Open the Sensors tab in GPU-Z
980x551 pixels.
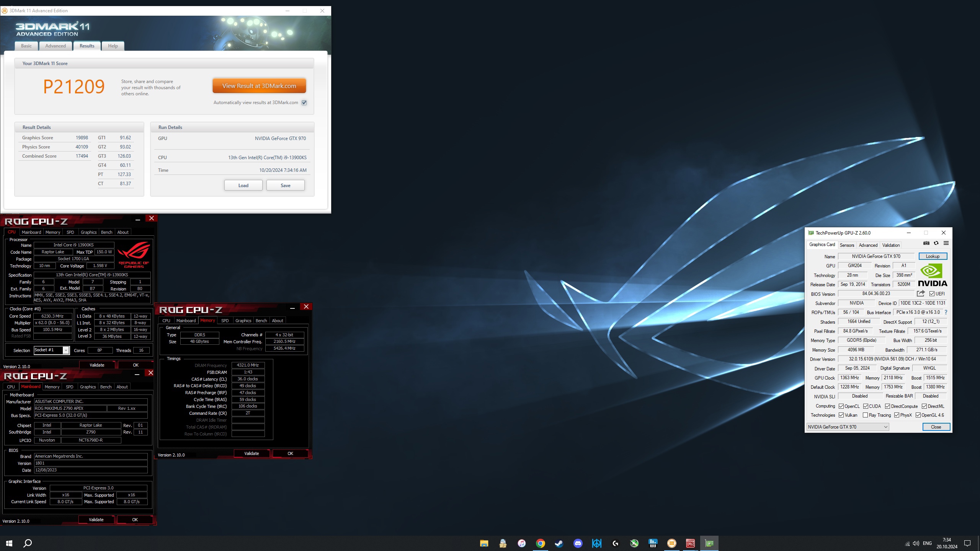tap(847, 245)
